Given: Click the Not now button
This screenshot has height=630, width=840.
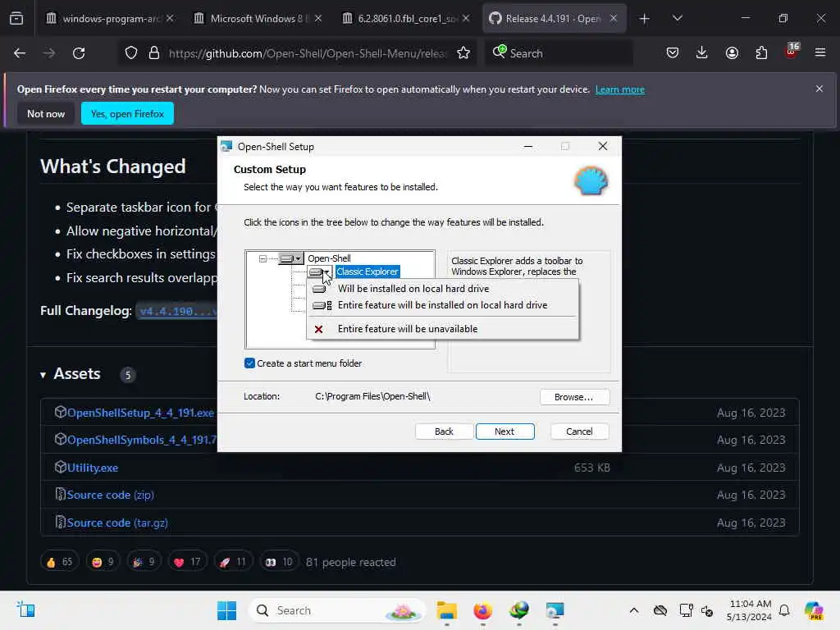Looking at the screenshot, I should 46,113.
